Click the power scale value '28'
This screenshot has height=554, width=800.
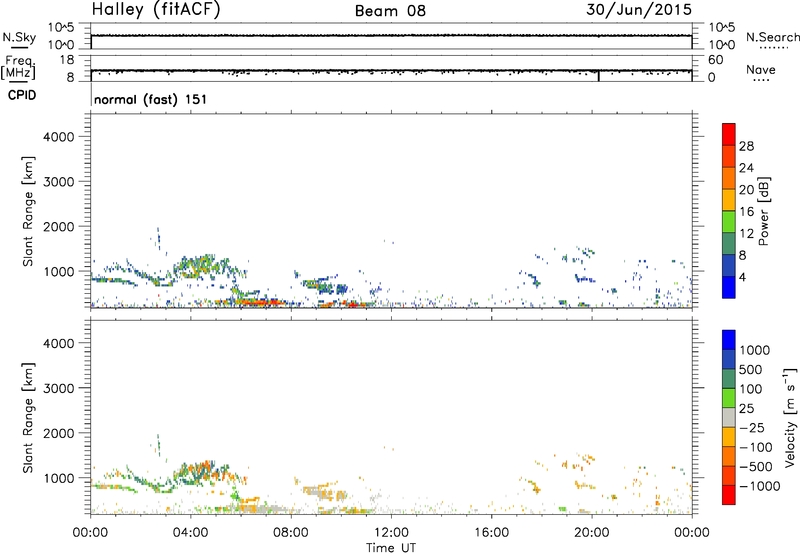tap(746, 146)
